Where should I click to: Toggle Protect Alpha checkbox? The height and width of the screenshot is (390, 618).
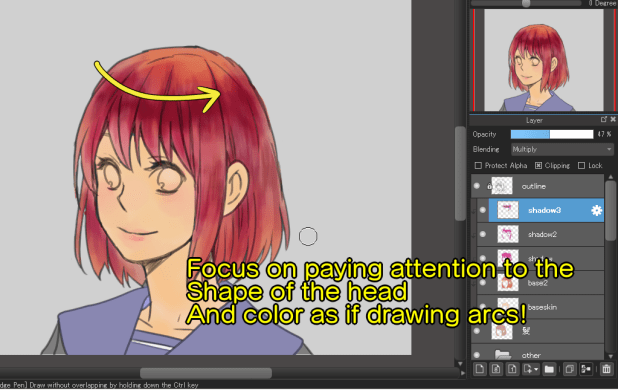point(478,165)
